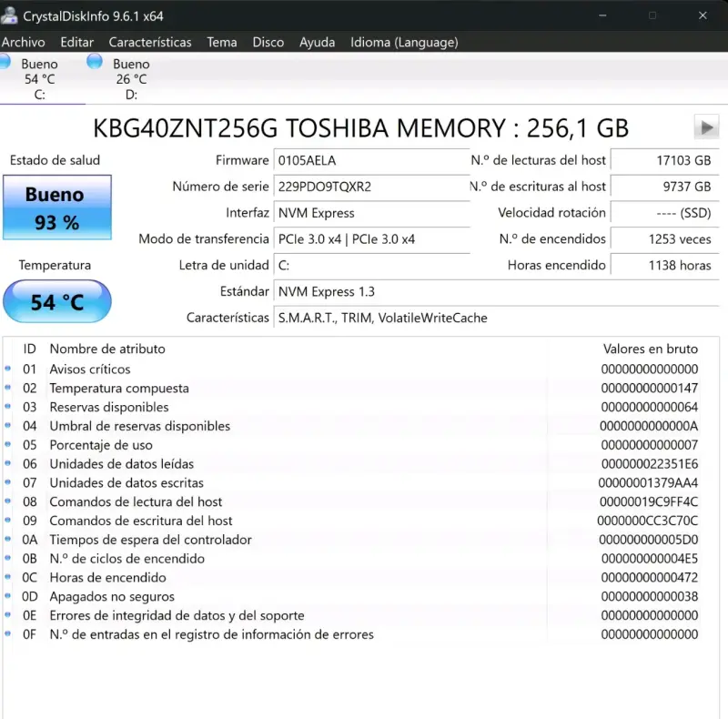Viewport: 728px width, 719px height.
Task: Select the Comandos de lectura del host row
Action: pos(361,501)
